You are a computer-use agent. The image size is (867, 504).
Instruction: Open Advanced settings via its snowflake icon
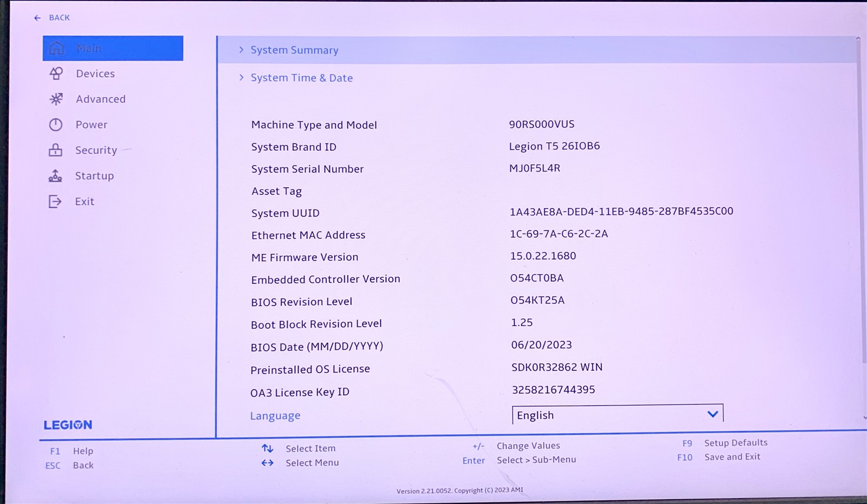pos(56,99)
